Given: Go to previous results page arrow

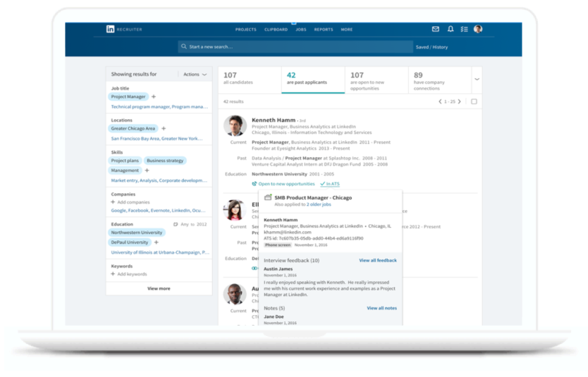Looking at the screenshot, I should 440,101.
